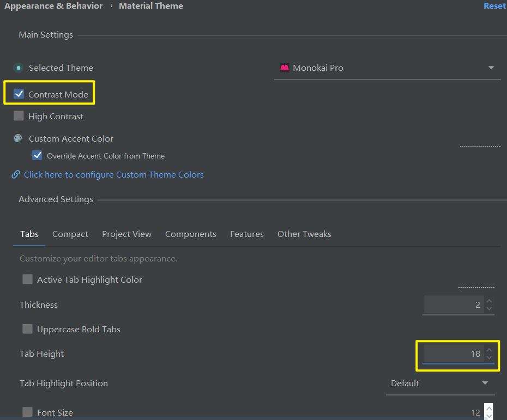Switch to the Compact tab
This screenshot has width=507, height=420.
pos(70,234)
